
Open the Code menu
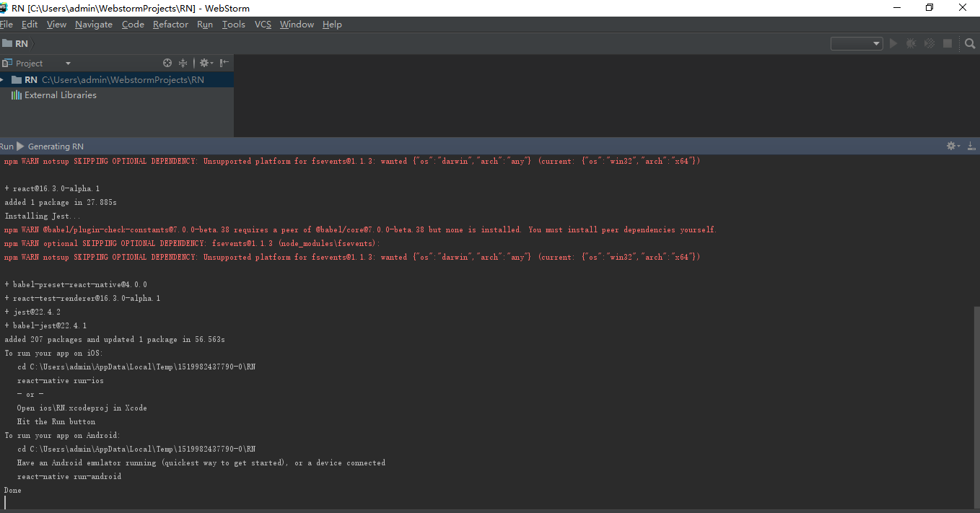coord(133,25)
